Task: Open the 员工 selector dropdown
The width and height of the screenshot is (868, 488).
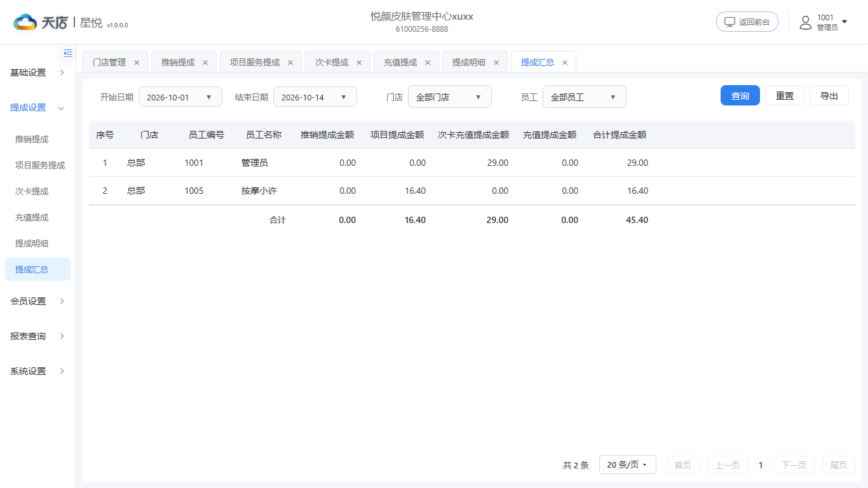Action: click(x=585, y=97)
